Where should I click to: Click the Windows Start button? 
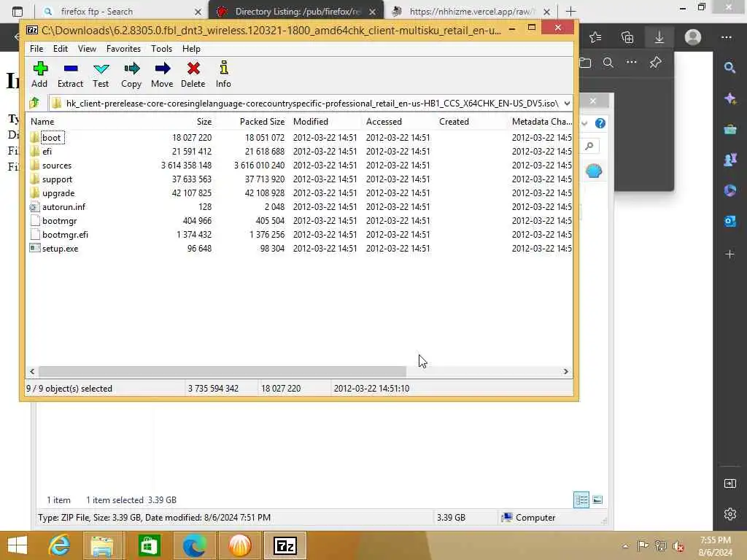(18, 545)
